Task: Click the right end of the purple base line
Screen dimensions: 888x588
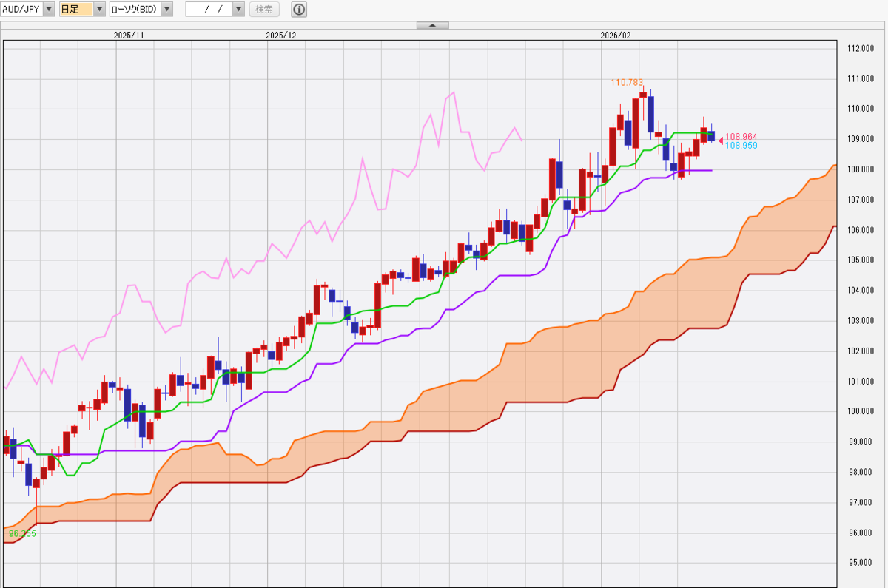Action: (711, 170)
